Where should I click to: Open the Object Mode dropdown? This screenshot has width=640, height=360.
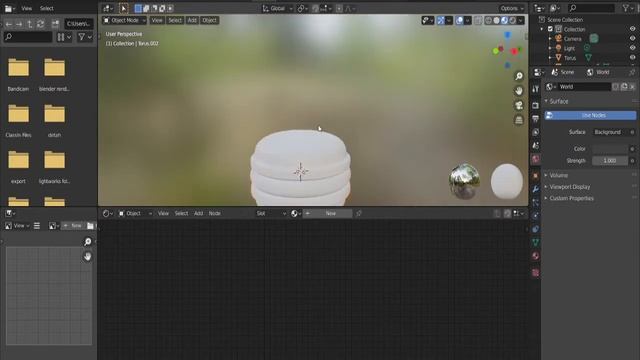pyautogui.click(x=124, y=20)
